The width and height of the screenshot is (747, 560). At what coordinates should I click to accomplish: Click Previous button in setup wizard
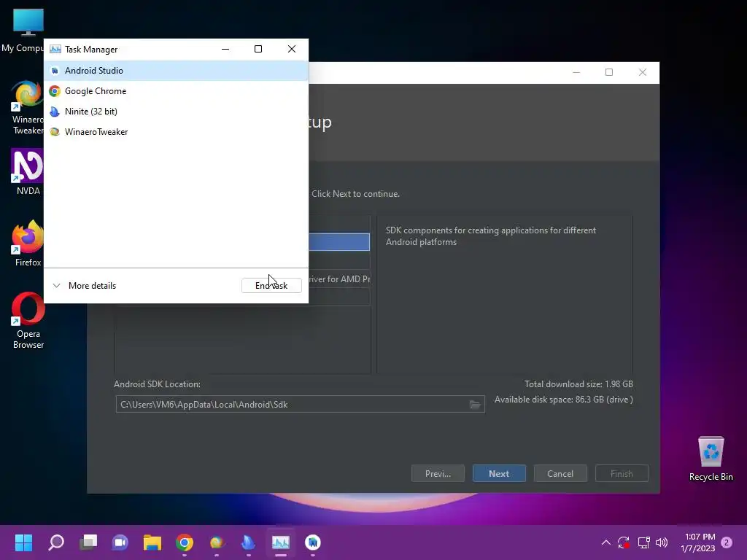[438, 474]
